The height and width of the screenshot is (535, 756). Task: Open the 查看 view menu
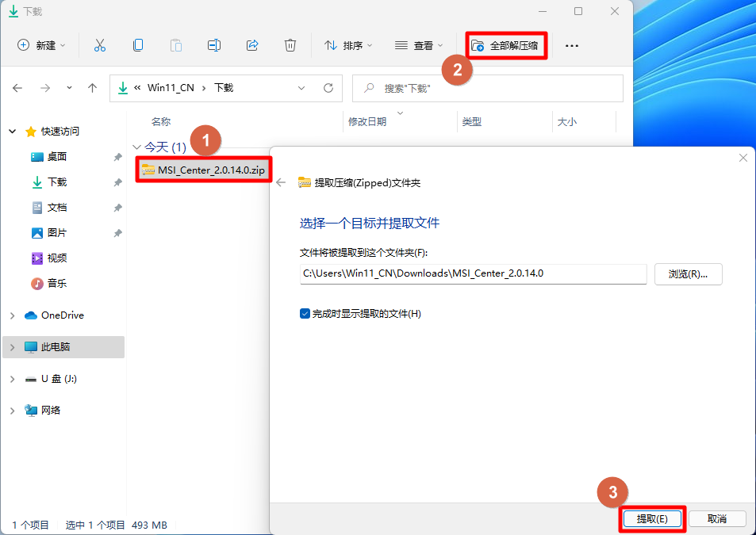coord(419,45)
